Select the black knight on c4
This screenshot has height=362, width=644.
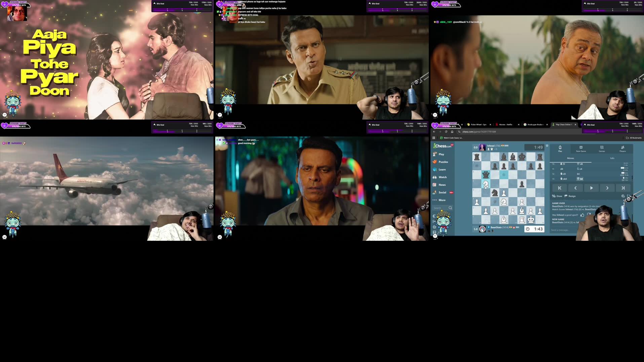pos(495,193)
